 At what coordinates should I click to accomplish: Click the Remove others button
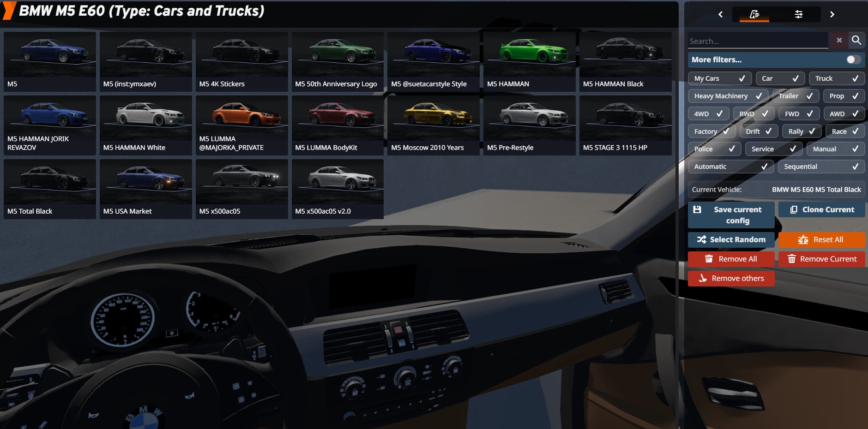click(x=731, y=279)
